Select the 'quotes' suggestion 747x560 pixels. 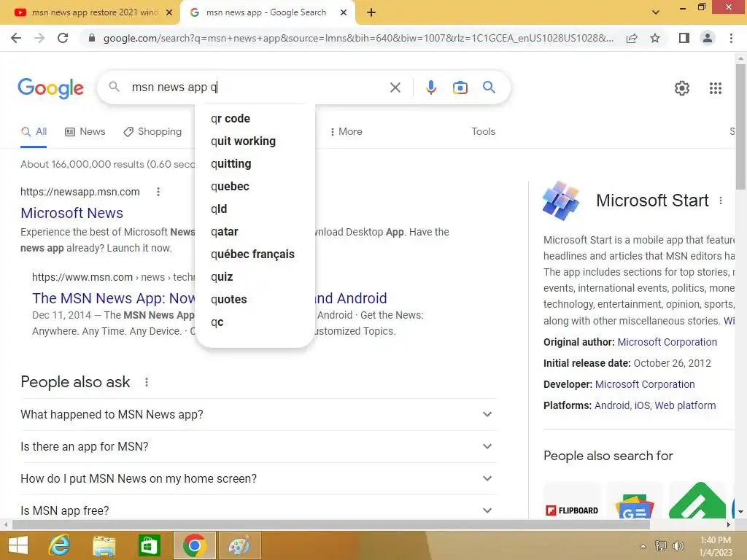point(255,299)
